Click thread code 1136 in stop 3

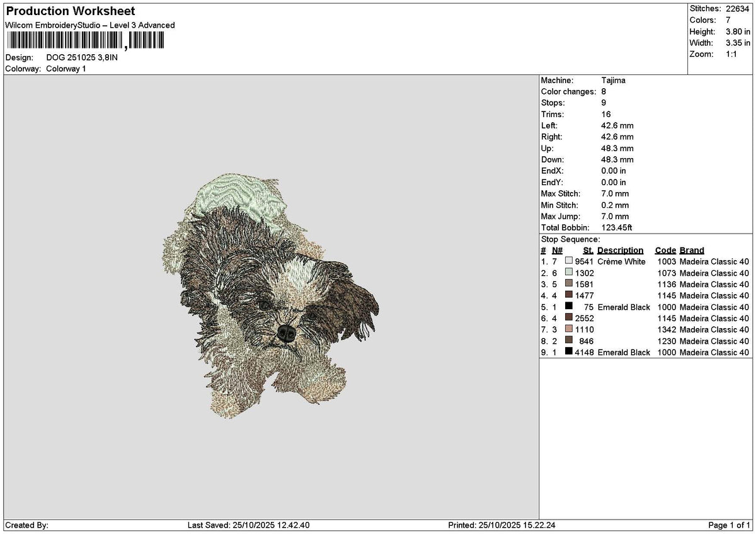[667, 284]
